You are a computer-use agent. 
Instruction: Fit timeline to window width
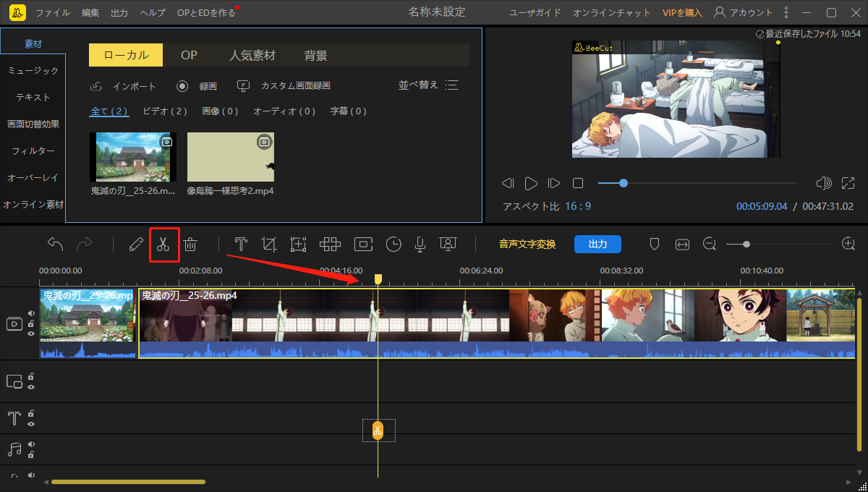point(682,245)
